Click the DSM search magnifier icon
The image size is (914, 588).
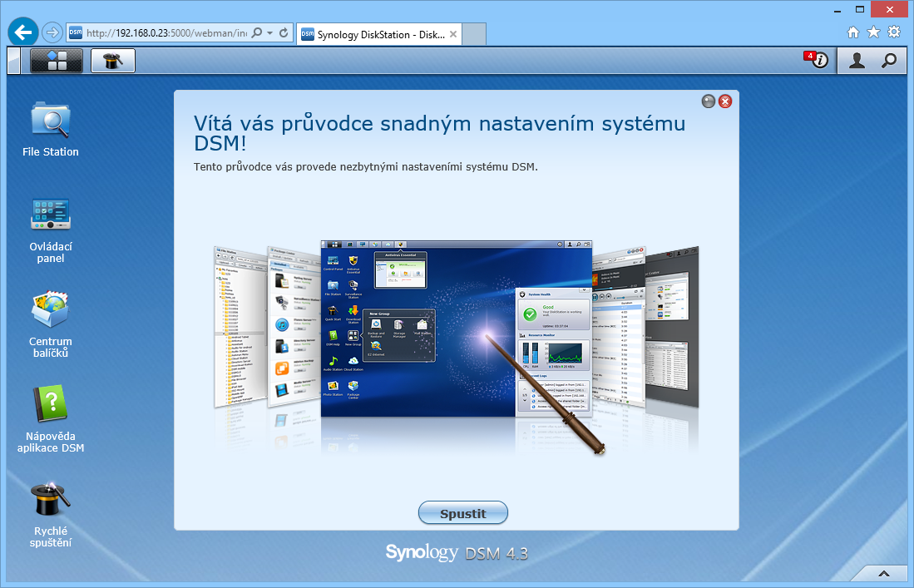pos(889,60)
